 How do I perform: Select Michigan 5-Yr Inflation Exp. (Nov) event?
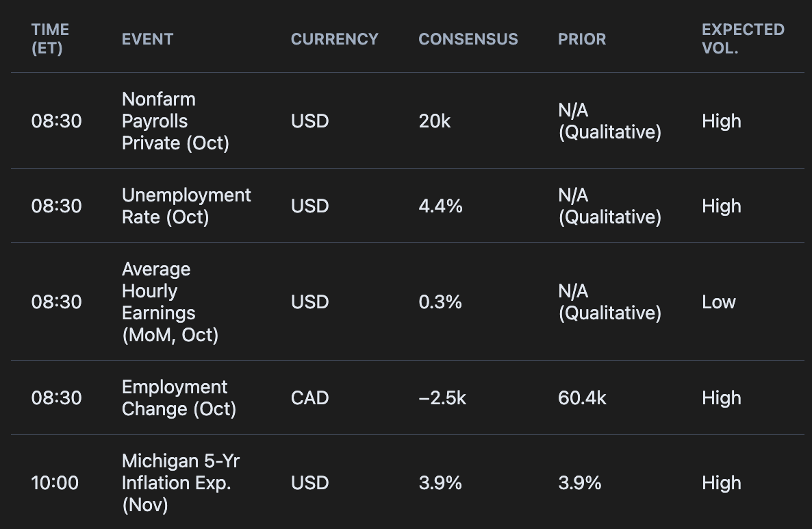click(x=181, y=483)
